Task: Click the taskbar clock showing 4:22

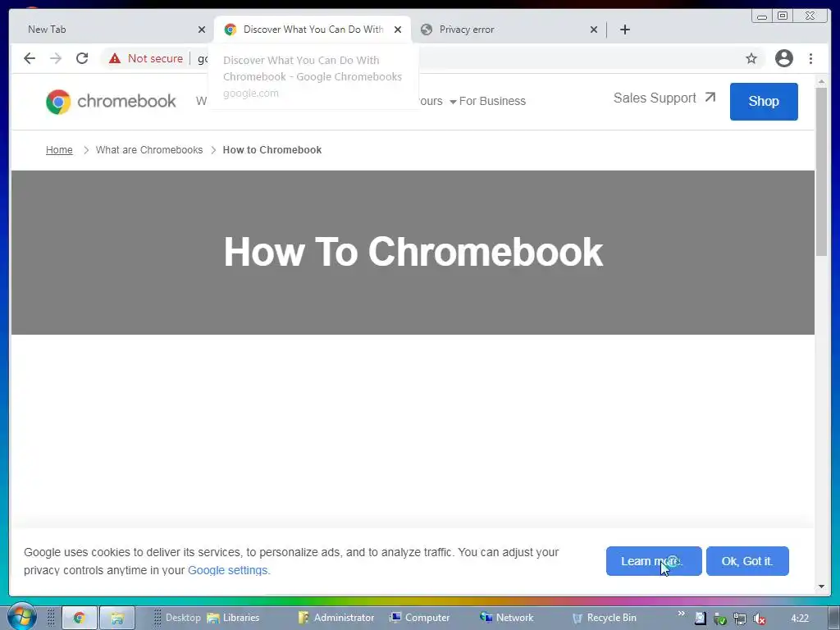Action: click(800, 619)
